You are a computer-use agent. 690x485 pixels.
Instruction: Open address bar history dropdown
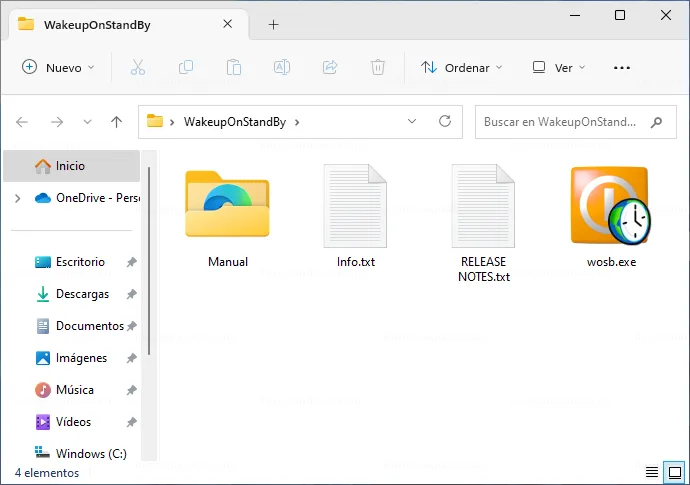click(412, 121)
